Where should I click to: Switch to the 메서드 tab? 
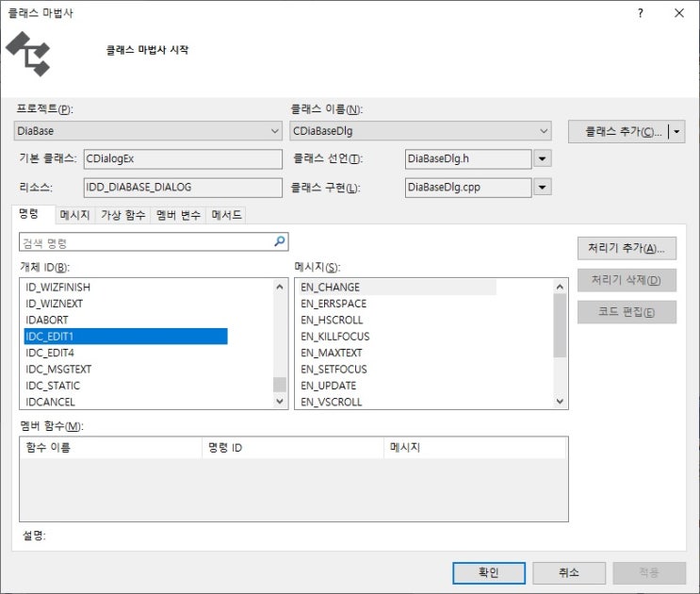coord(226,215)
